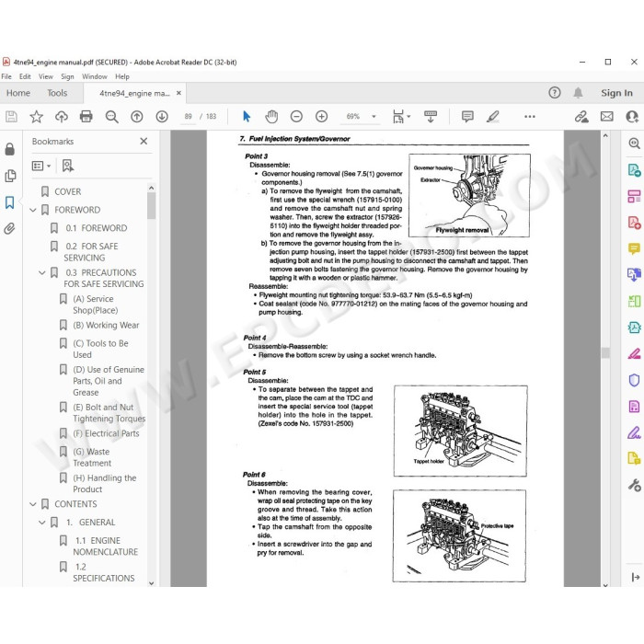Screen dimensions: 644x644
Task: Jump to COVER bookmark
Action: tap(68, 191)
